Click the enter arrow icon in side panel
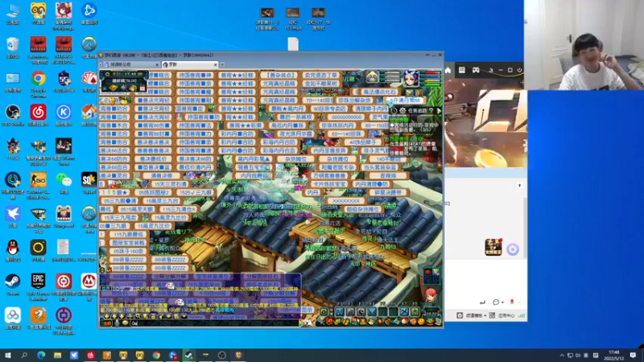 (482, 302)
